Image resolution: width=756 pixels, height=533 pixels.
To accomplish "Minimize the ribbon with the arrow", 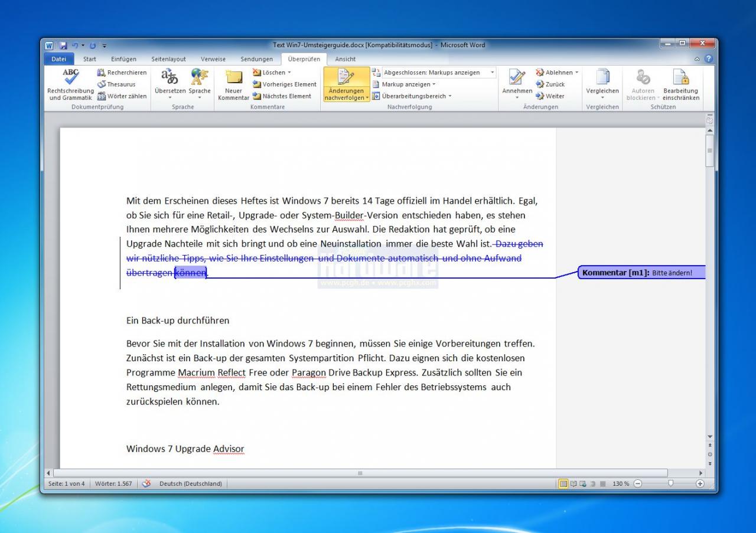I will point(698,59).
